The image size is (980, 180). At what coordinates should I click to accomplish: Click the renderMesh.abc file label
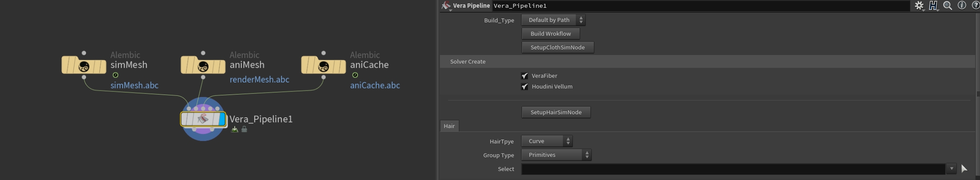pos(259,79)
